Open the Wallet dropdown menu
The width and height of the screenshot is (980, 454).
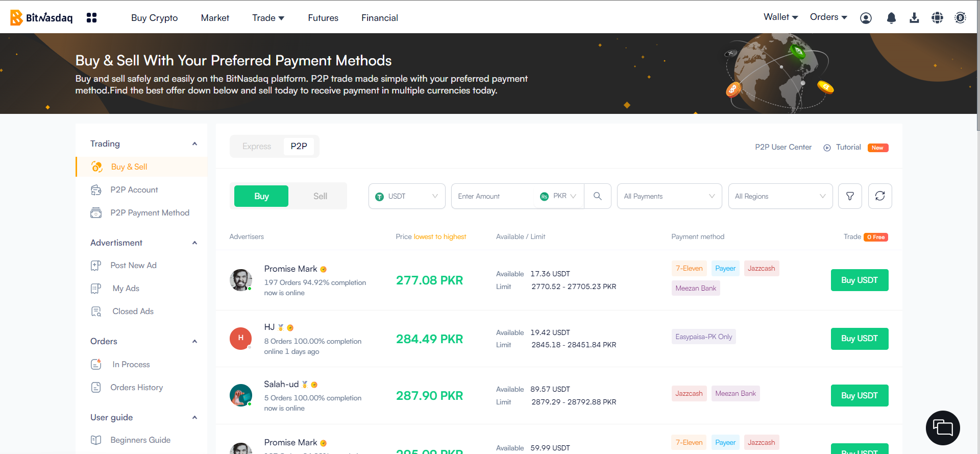click(781, 17)
